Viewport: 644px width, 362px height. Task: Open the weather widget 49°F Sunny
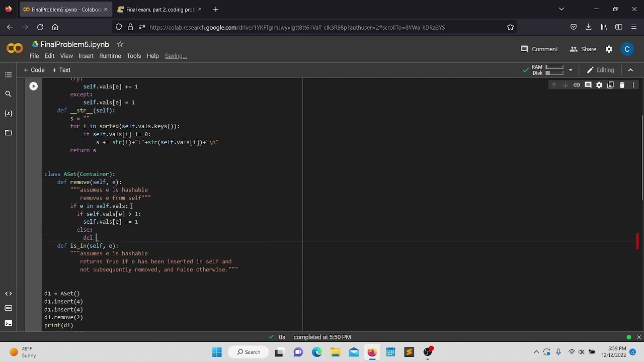(x=22, y=352)
